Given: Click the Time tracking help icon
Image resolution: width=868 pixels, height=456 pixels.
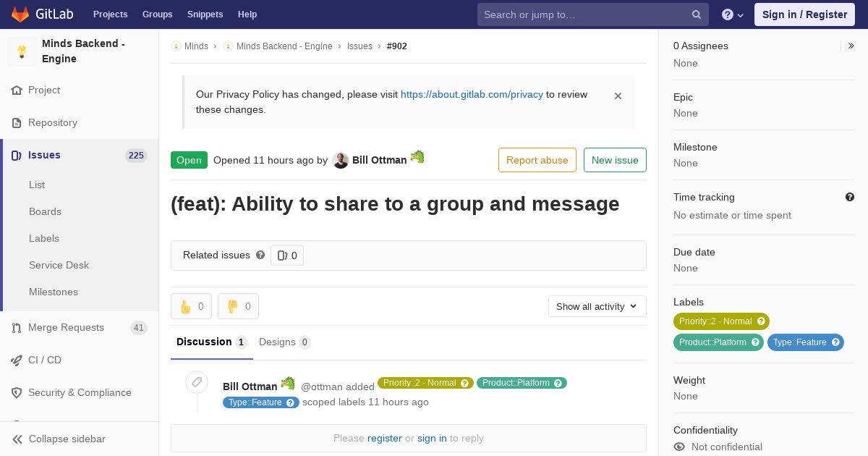Looking at the screenshot, I should [850, 197].
